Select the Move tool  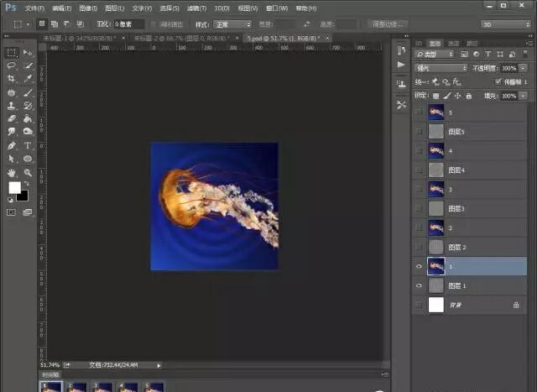tap(28, 52)
